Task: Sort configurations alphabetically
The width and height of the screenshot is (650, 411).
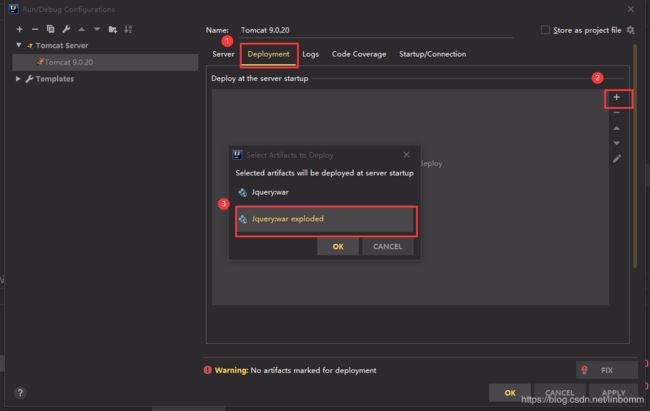Action: point(128,29)
